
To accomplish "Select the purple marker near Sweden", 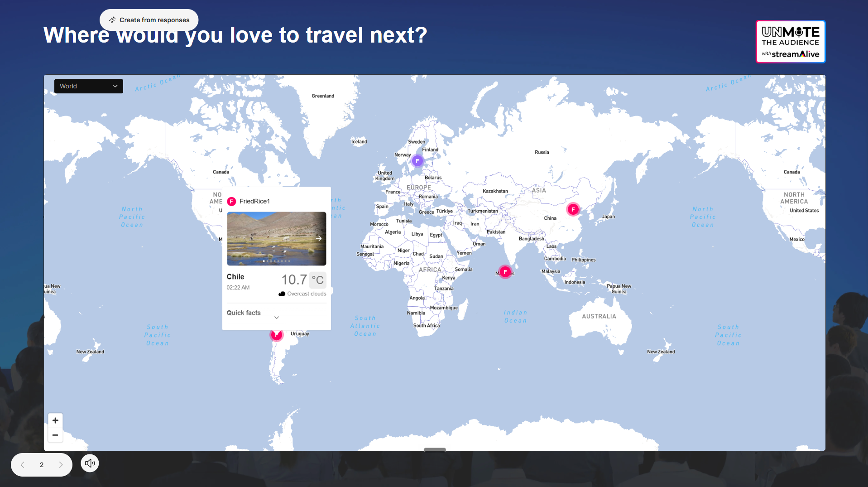I will click(x=417, y=161).
